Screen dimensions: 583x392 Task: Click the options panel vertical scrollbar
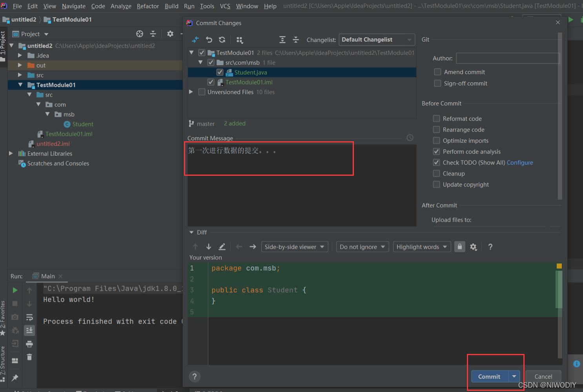pyautogui.click(x=560, y=116)
